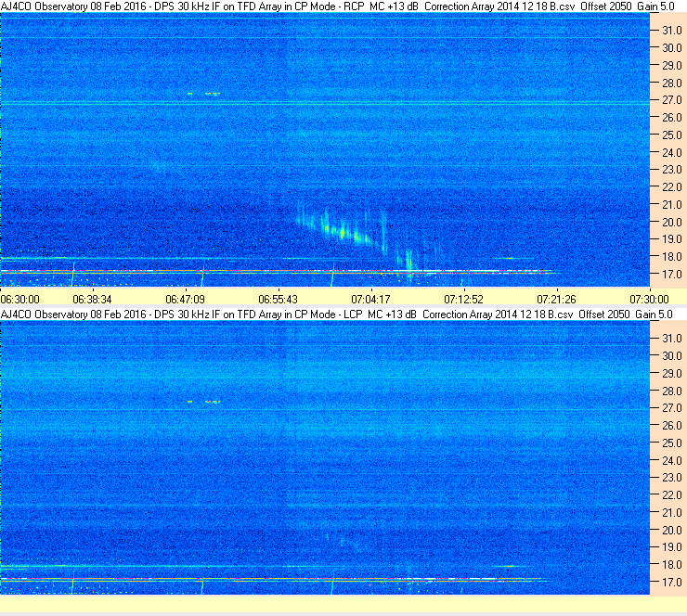The width and height of the screenshot is (687, 616).
Task: Click the 06:47:09 time axis label
Action: click(185, 300)
